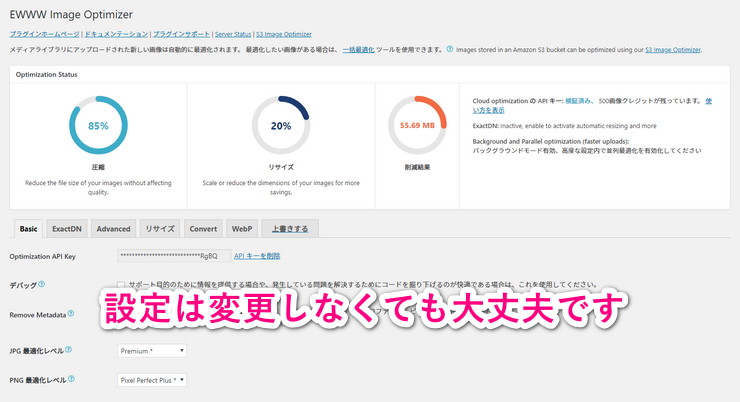Open the PNG Pixel Perfect Plus dropdown

(151, 380)
